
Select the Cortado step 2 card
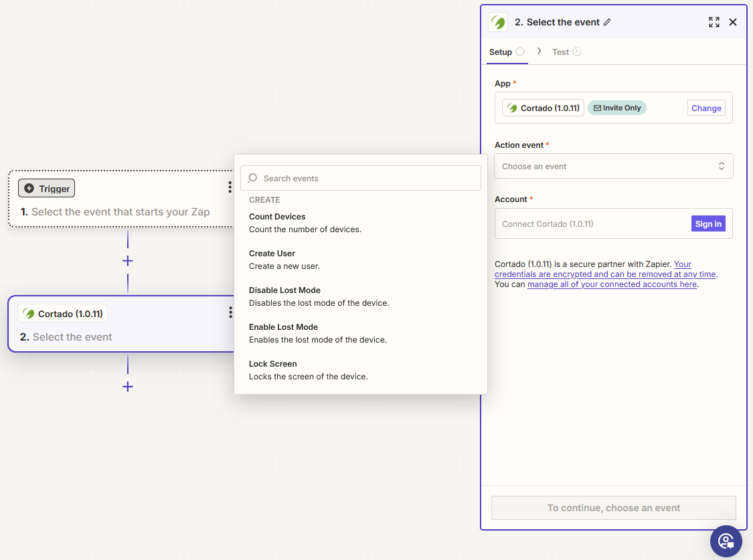(121, 324)
